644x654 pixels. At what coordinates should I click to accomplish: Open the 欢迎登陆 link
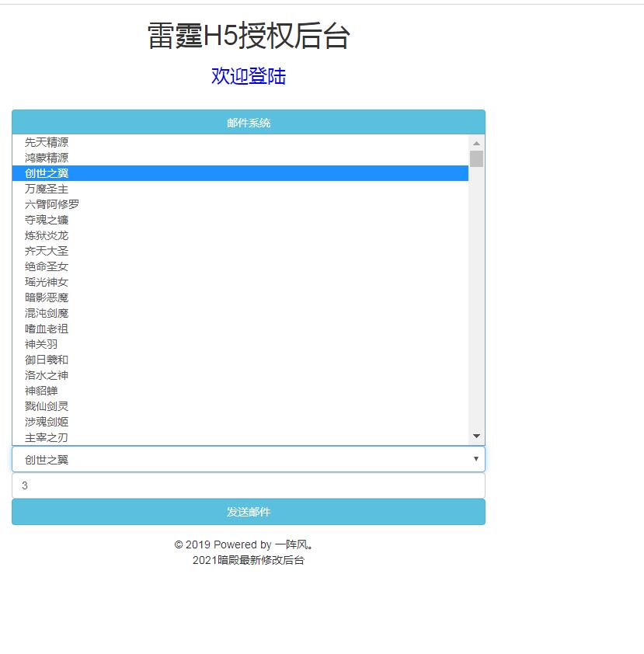(x=249, y=76)
